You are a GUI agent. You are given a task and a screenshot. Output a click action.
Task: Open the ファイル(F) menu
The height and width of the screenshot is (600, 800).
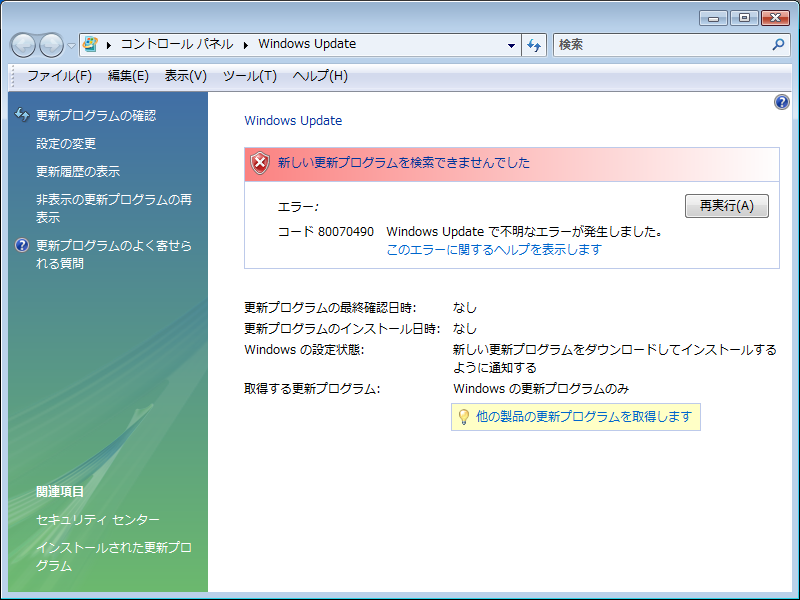59,76
